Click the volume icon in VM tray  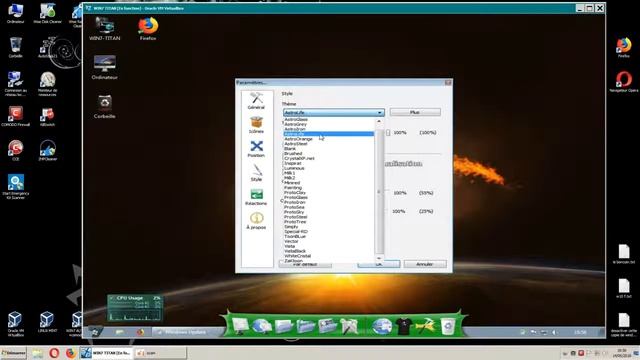pyautogui.click(x=554, y=332)
